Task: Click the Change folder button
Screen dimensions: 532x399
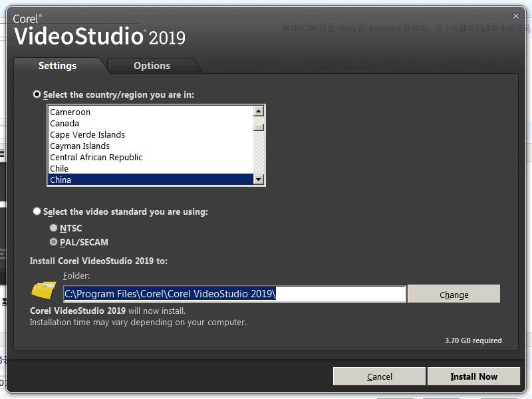Action: (454, 294)
